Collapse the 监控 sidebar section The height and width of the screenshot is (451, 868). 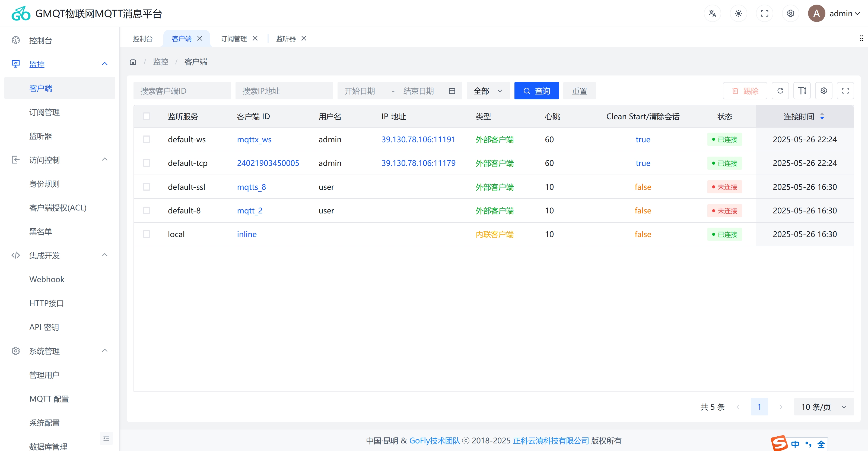[x=104, y=64]
